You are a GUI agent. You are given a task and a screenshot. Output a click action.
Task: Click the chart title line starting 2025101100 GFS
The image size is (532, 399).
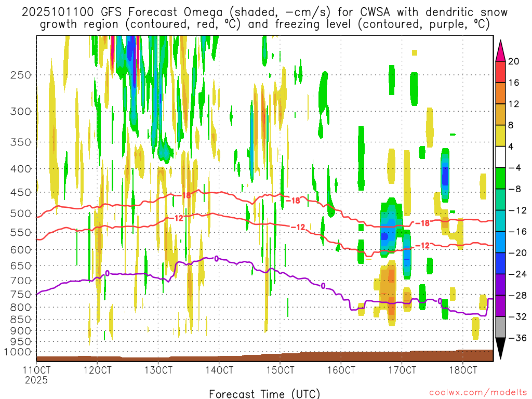point(264,12)
